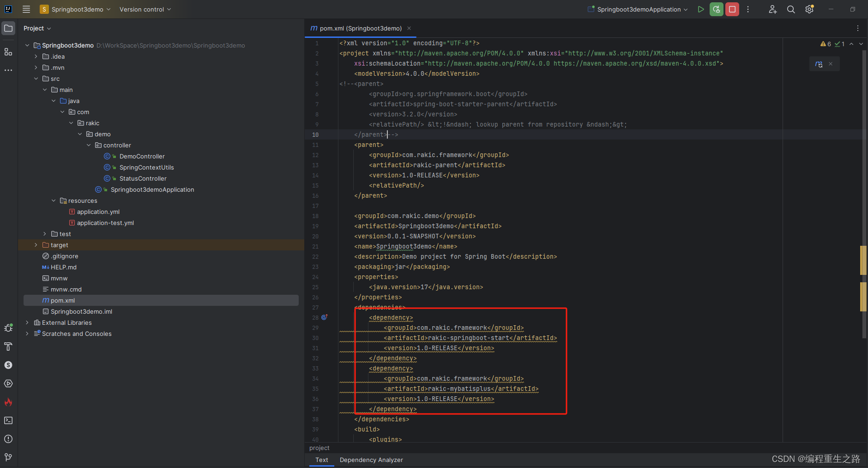The image size is (868, 468).
Task: Open the profiler flame icon
Action: pyautogui.click(x=8, y=402)
